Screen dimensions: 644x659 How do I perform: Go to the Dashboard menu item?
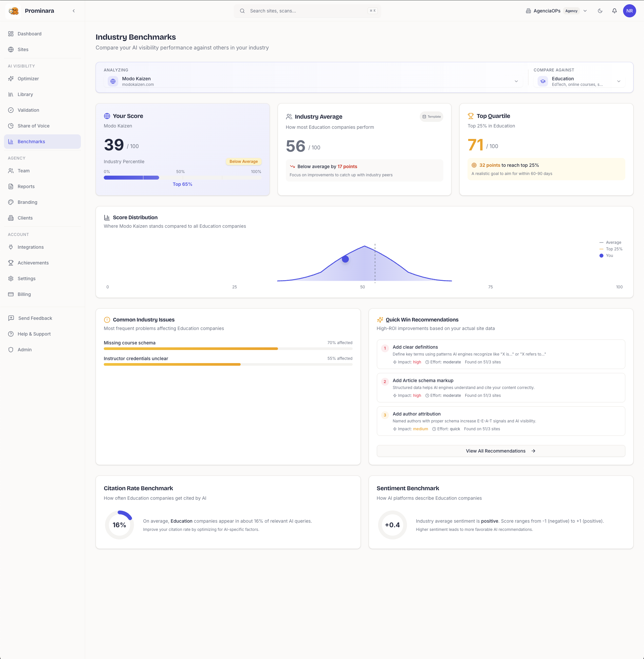click(x=29, y=34)
